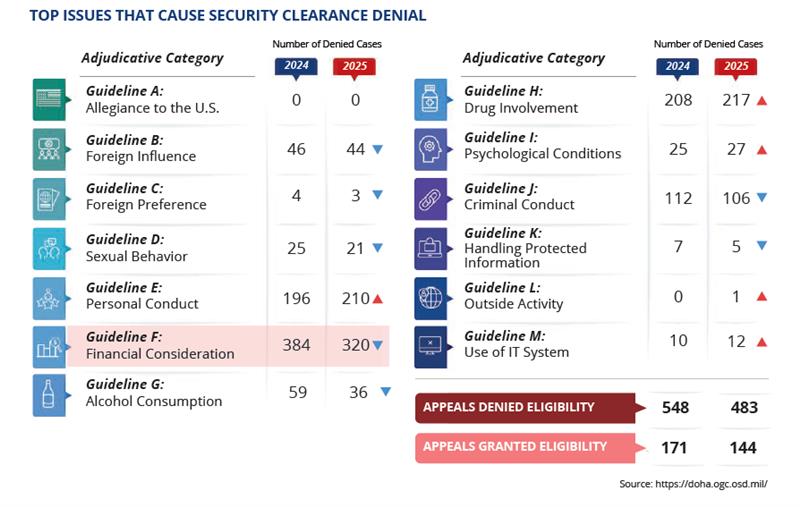
Task: Click the Use of IT System monitor icon
Action: [x=430, y=346]
